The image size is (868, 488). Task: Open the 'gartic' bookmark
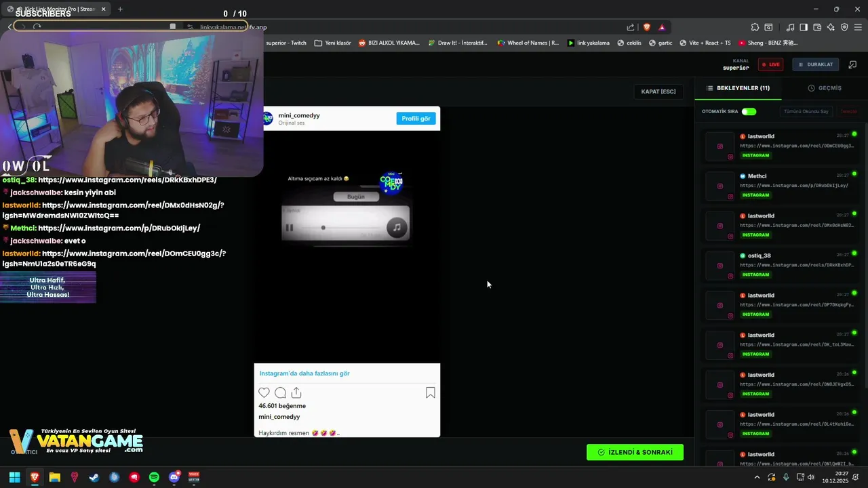point(660,43)
